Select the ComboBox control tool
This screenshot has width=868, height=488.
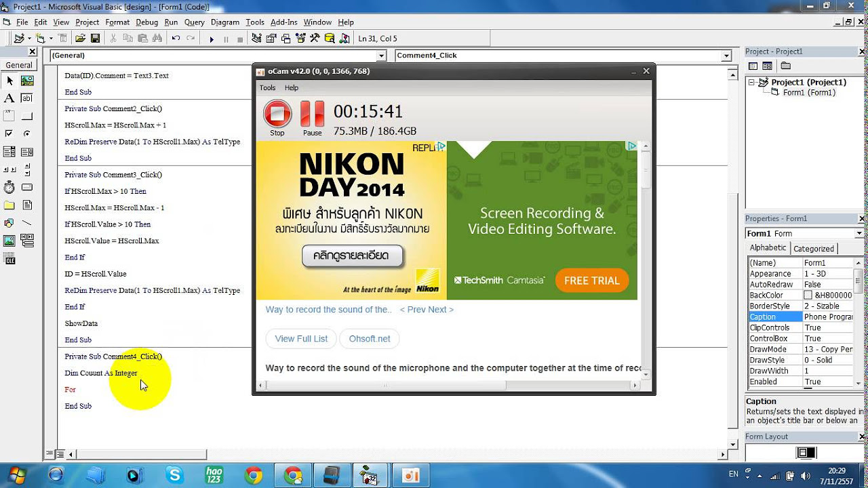pyautogui.click(x=9, y=152)
